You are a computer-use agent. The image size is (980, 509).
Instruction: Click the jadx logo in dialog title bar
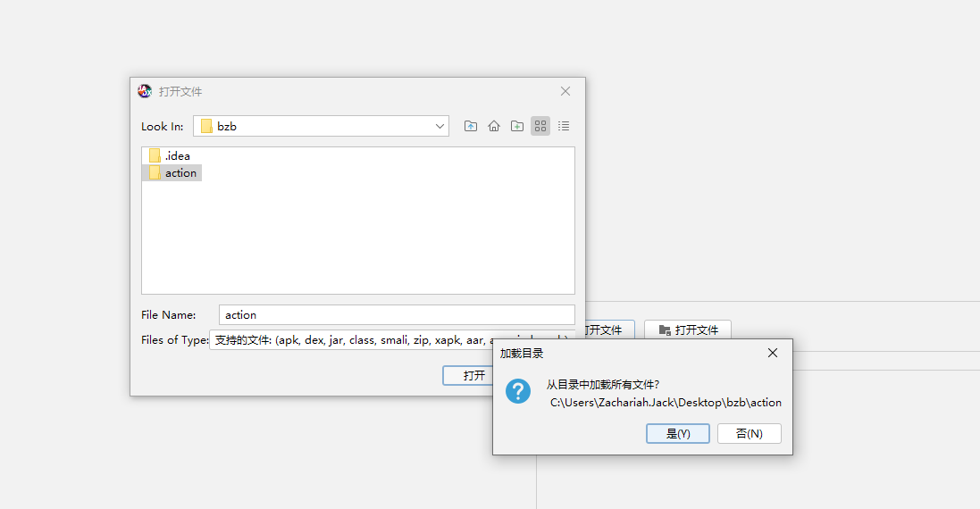pos(145,91)
